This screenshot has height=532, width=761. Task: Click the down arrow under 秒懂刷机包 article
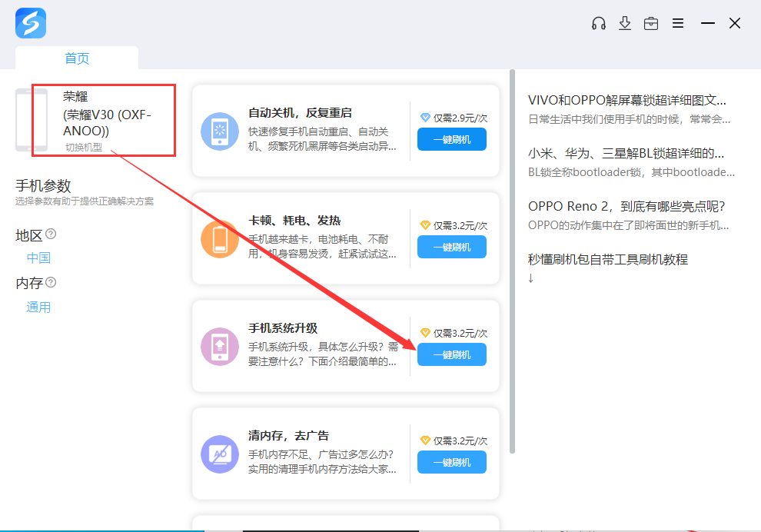(x=530, y=278)
